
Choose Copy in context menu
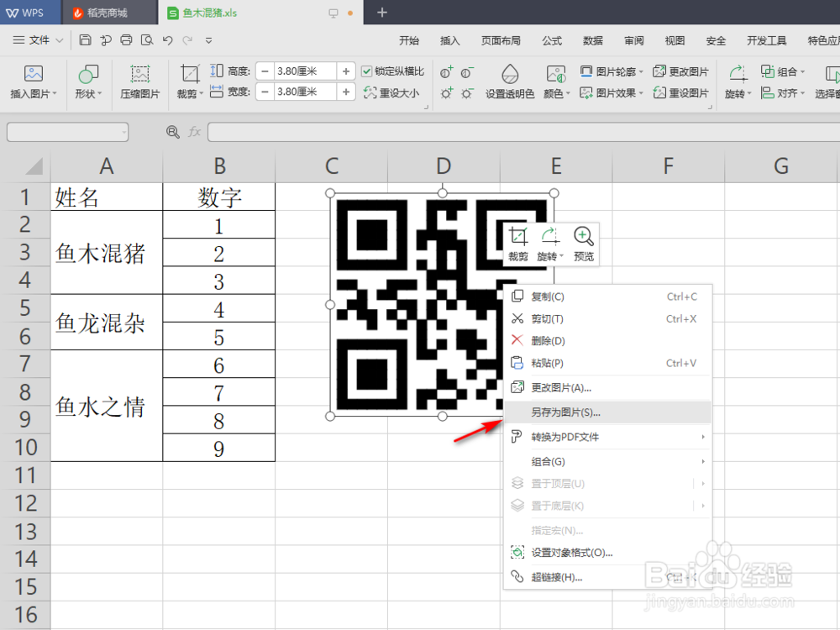point(607,297)
